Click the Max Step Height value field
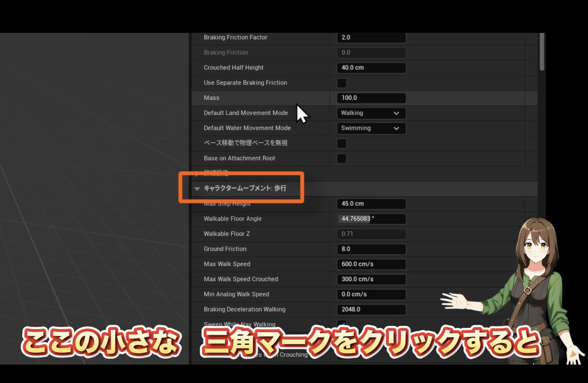588x383 pixels. coord(371,204)
